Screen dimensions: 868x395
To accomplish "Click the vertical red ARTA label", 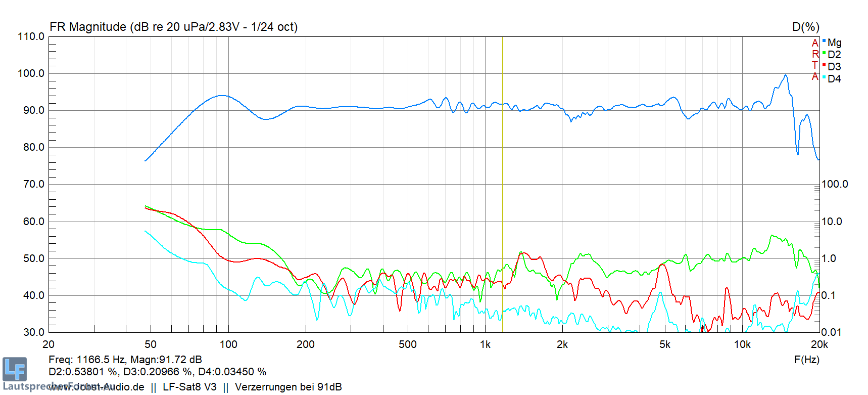I will [x=814, y=60].
